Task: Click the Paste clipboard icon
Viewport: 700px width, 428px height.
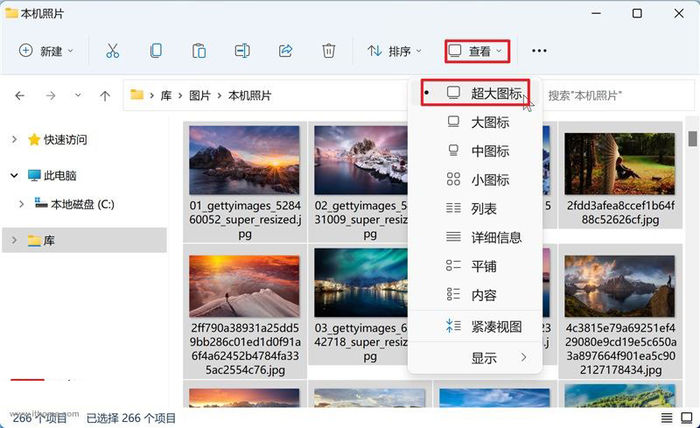Action: point(199,51)
